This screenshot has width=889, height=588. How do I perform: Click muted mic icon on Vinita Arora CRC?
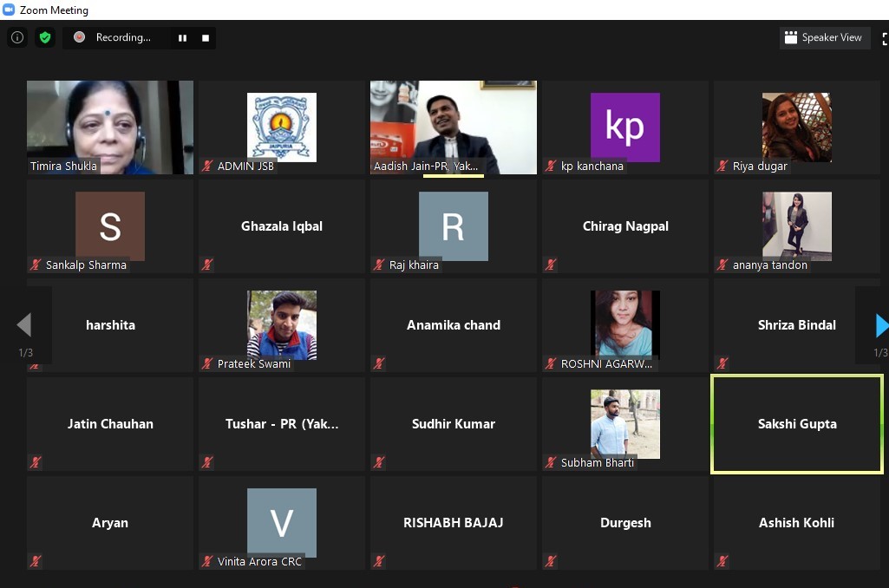[207, 561]
